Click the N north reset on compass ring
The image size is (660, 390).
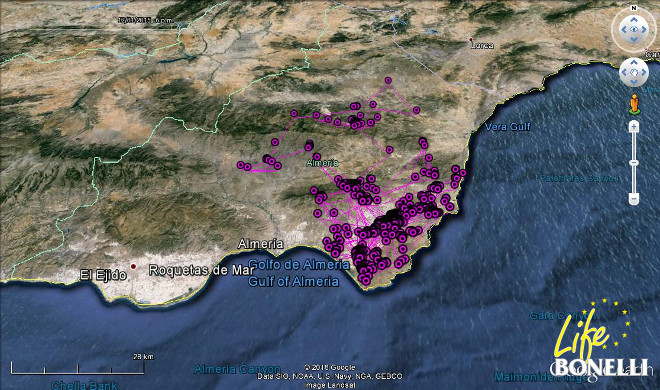click(x=634, y=8)
